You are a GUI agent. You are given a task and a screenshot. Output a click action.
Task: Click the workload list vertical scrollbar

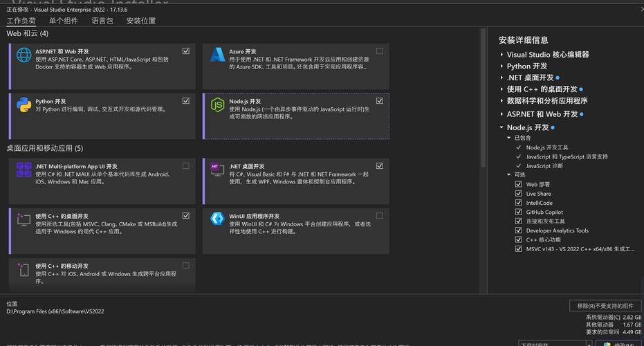tap(484, 99)
